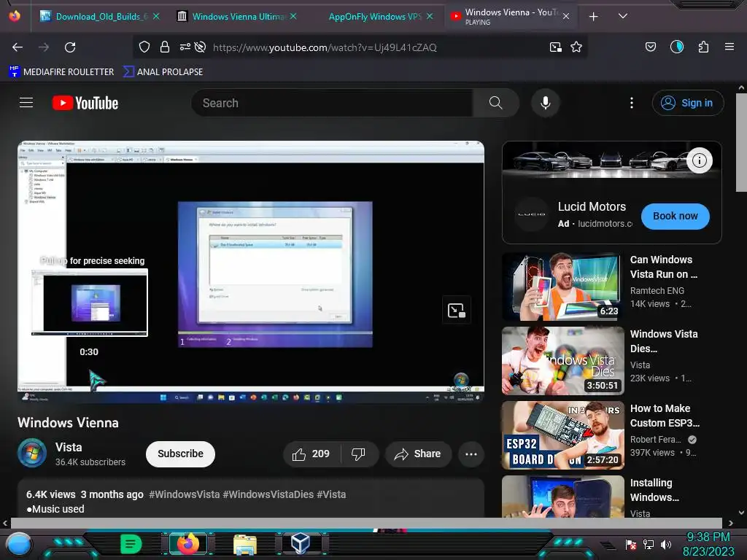Open MEDIAFIRE ROULETTER bookmark

pyautogui.click(x=61, y=72)
